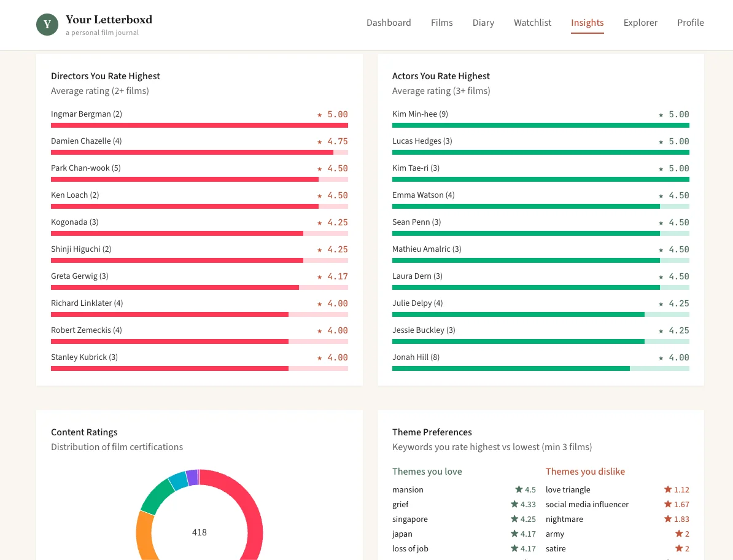
Task: Click the star icon beside Ingmar Bergman's rating
Action: point(319,114)
